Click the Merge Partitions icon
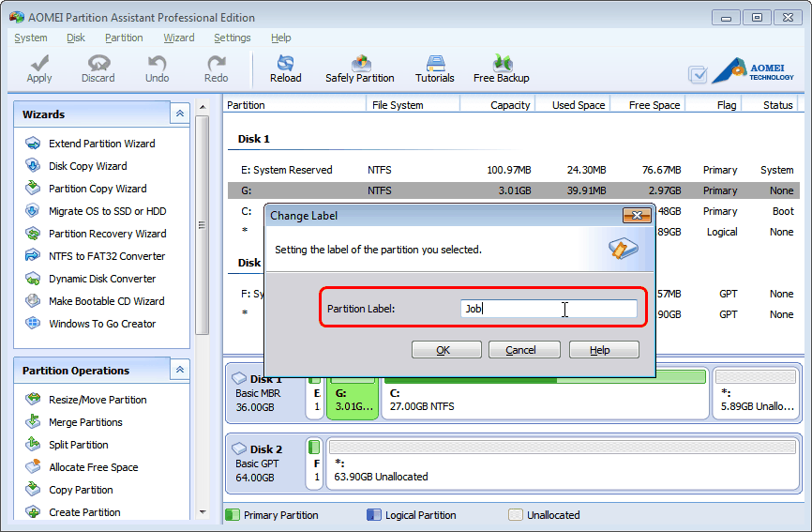The image size is (812, 532). [x=33, y=421]
